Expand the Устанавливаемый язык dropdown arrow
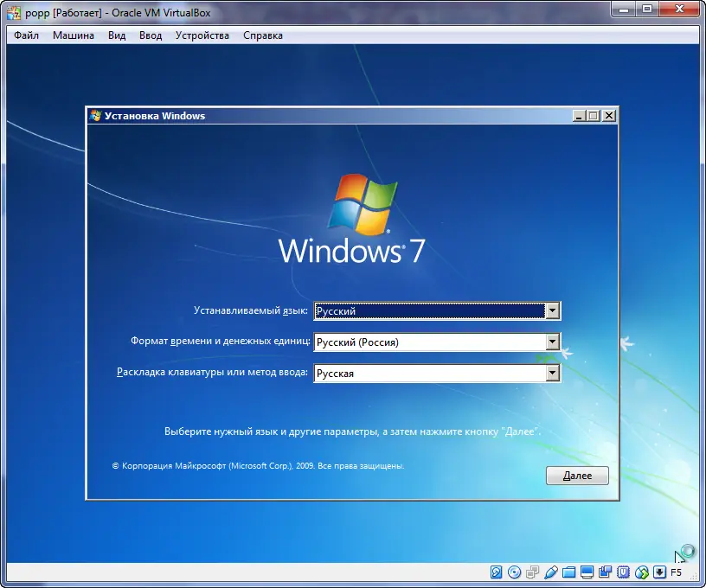 pos(552,311)
